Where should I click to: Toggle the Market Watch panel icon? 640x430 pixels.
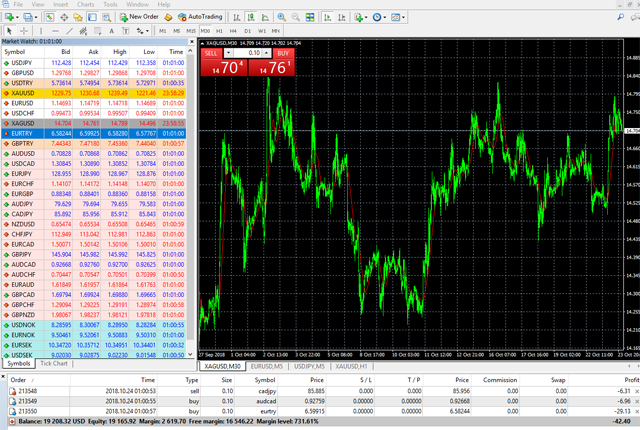(50, 17)
